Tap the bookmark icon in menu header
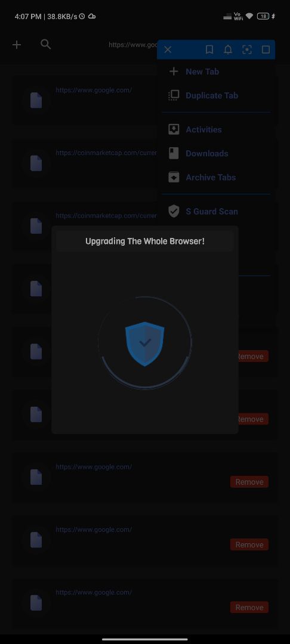 (x=209, y=49)
